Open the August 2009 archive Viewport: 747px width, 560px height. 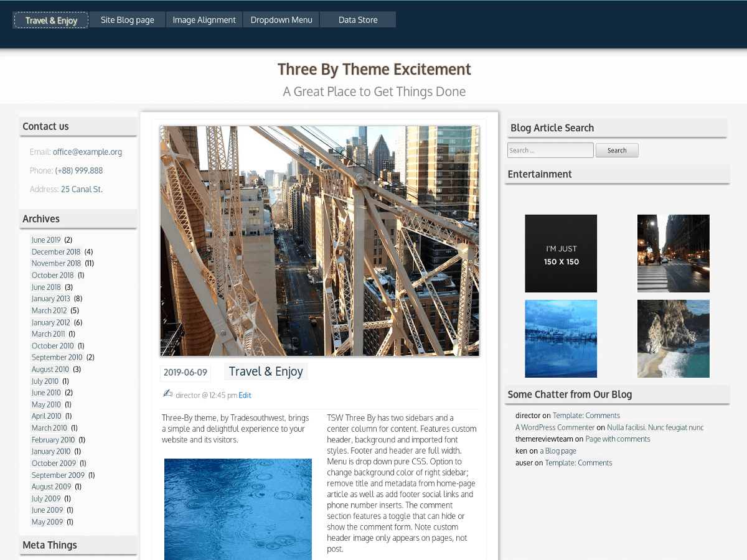(52, 487)
